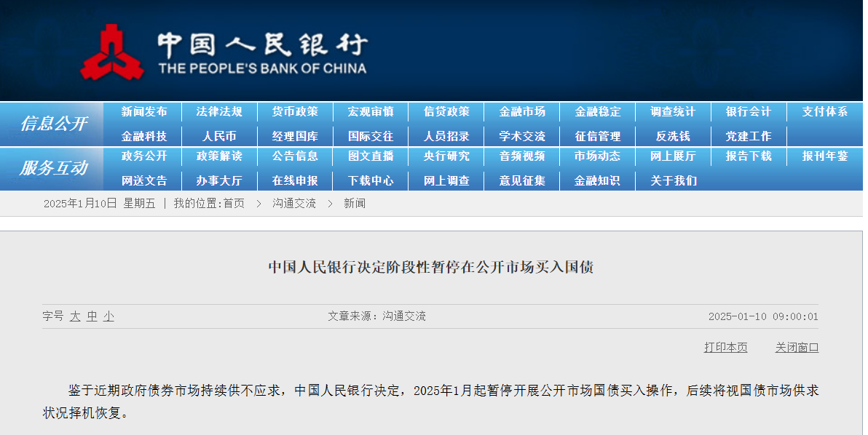The height and width of the screenshot is (435, 868).
Task: Open 央行研究 section
Action: pyautogui.click(x=446, y=156)
